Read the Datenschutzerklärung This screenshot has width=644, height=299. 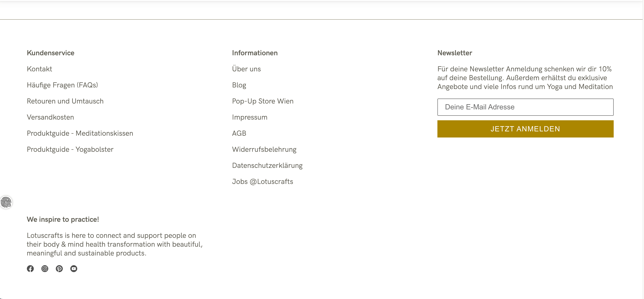[267, 165]
